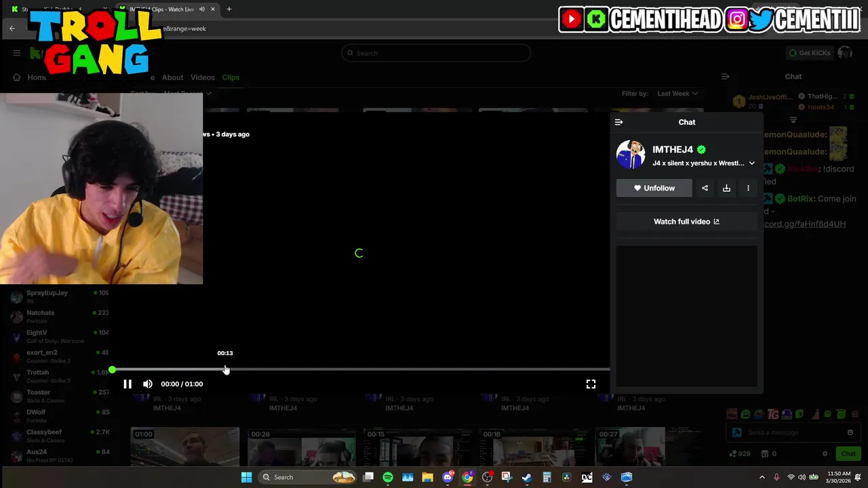Viewport: 868px width, 488px height.
Task: Switch to the About tab
Action: pos(172,77)
